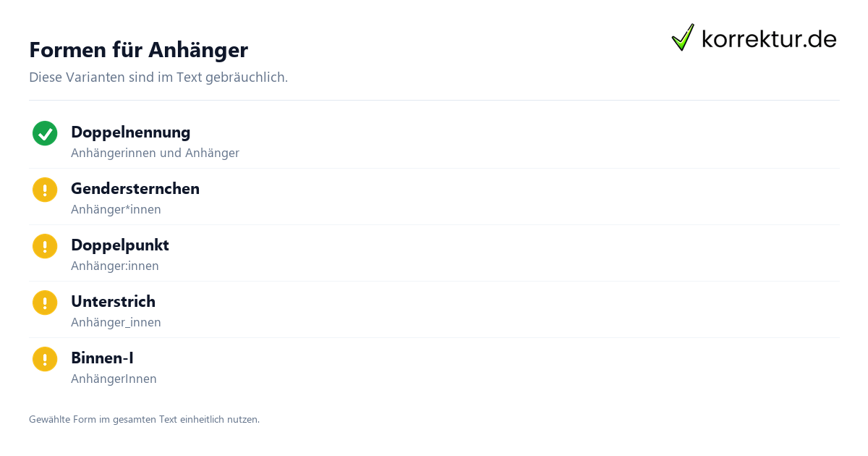Viewport: 868px width, 456px height.
Task: Click example text AnhängerInnen
Action: click(x=114, y=379)
